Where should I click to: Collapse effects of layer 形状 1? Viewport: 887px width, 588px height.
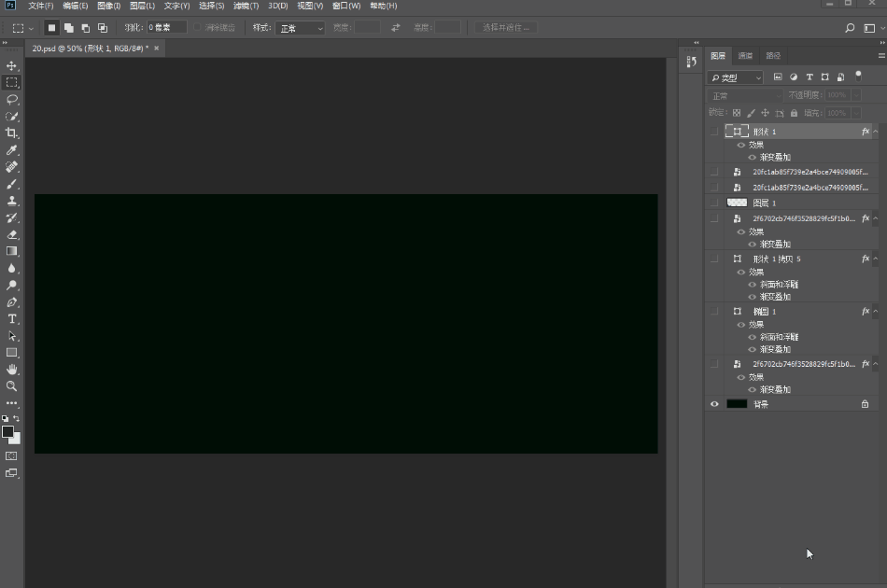click(x=876, y=132)
